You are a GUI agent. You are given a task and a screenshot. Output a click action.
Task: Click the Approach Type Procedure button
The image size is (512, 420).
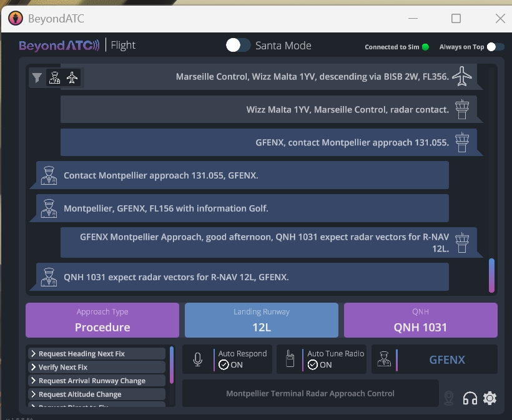click(x=102, y=320)
